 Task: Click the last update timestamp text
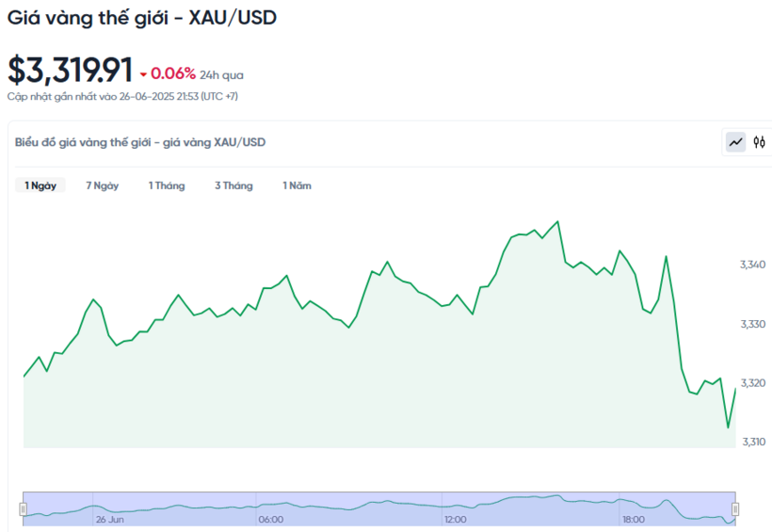pyautogui.click(x=122, y=96)
